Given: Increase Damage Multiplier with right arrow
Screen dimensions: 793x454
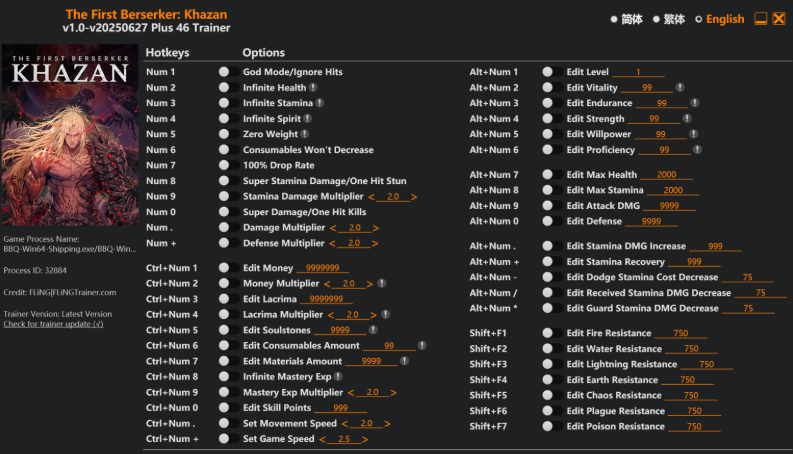Looking at the screenshot, I should [x=375, y=228].
